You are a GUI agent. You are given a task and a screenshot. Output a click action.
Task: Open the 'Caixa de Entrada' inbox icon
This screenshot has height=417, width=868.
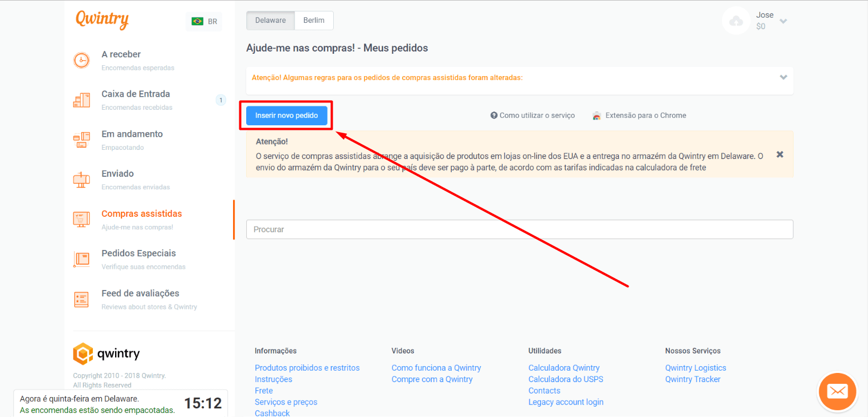(x=82, y=100)
